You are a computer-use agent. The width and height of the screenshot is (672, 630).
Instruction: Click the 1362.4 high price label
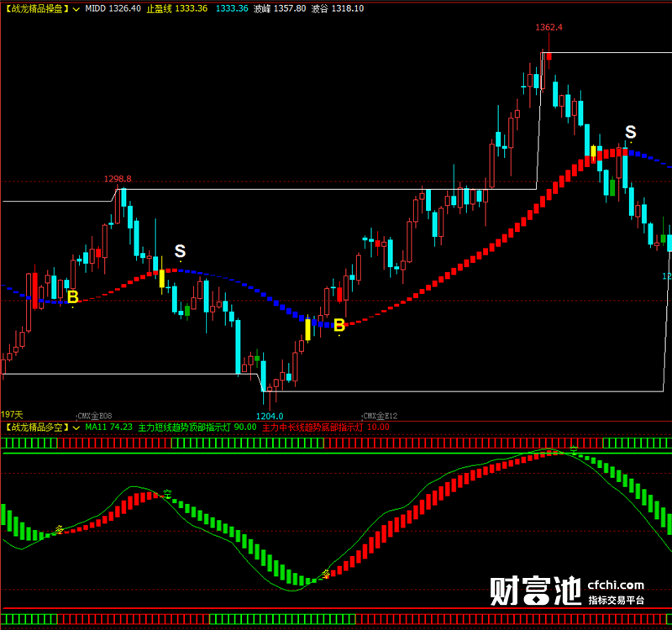(549, 28)
